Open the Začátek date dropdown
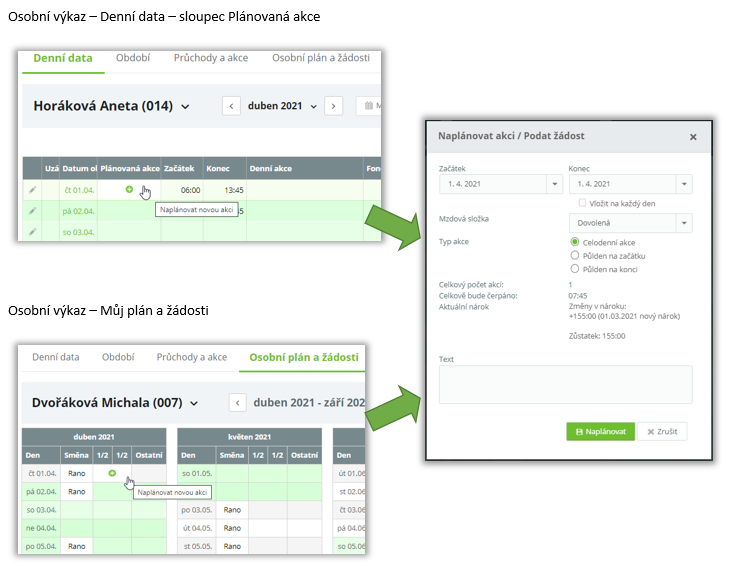The width and height of the screenshot is (735, 573). [555, 185]
